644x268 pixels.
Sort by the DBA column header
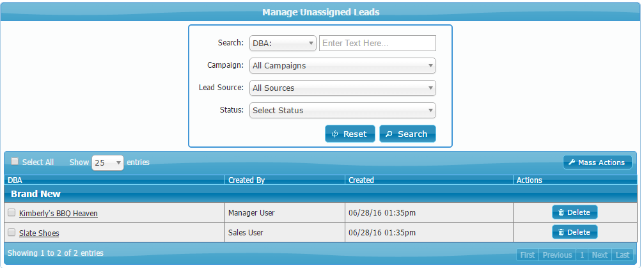point(15,180)
